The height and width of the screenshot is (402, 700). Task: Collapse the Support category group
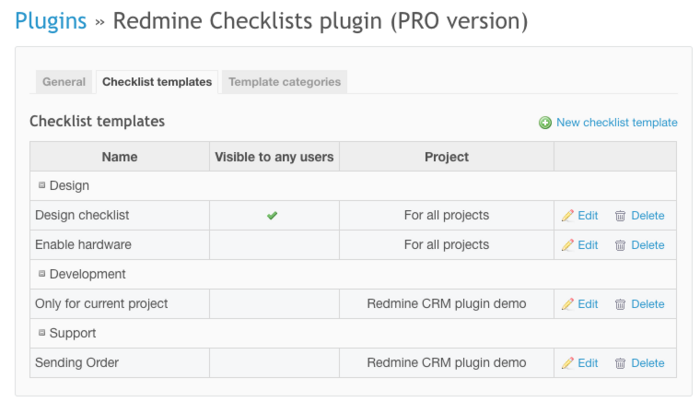point(42,333)
